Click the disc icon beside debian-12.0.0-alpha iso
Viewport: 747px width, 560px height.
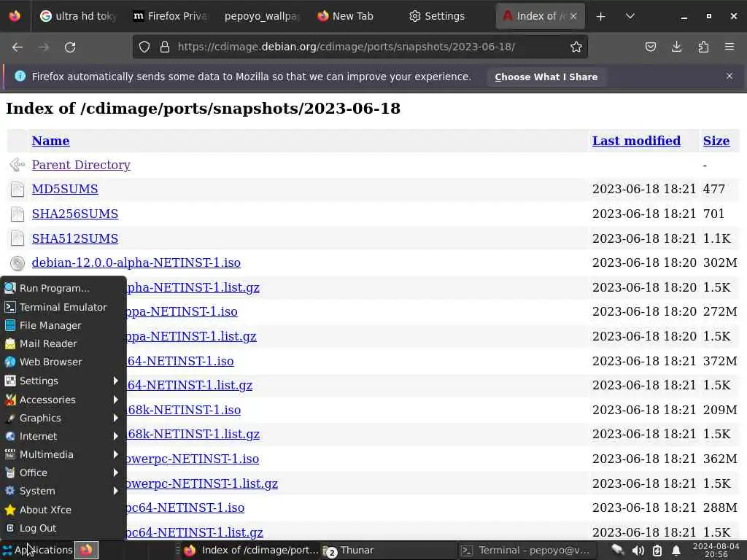[18, 262]
